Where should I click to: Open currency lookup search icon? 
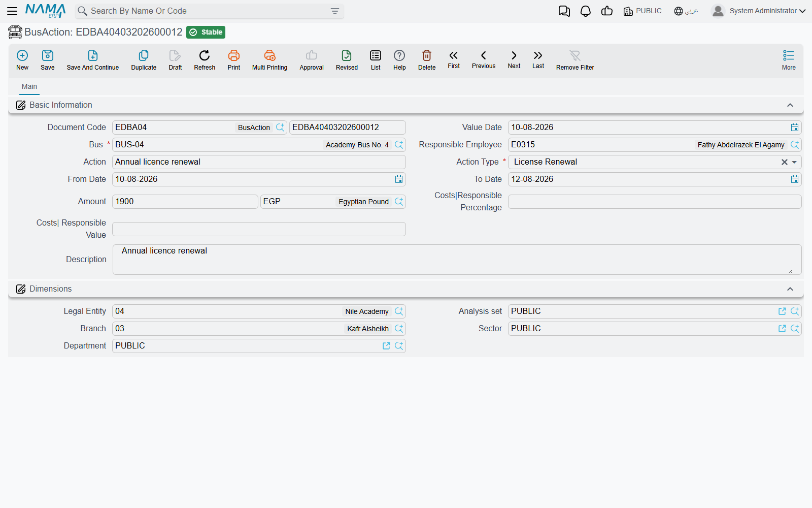click(399, 202)
